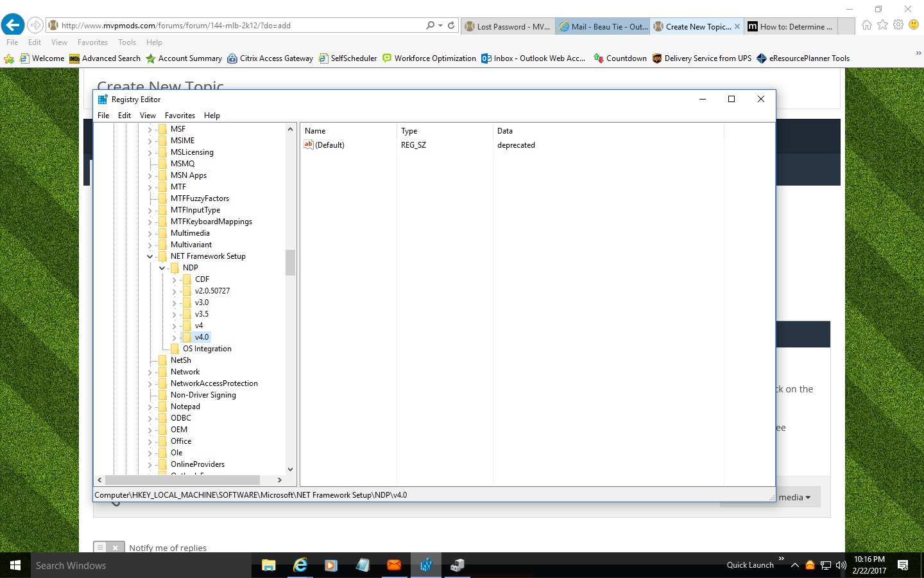Expand the Office key

coord(150,441)
